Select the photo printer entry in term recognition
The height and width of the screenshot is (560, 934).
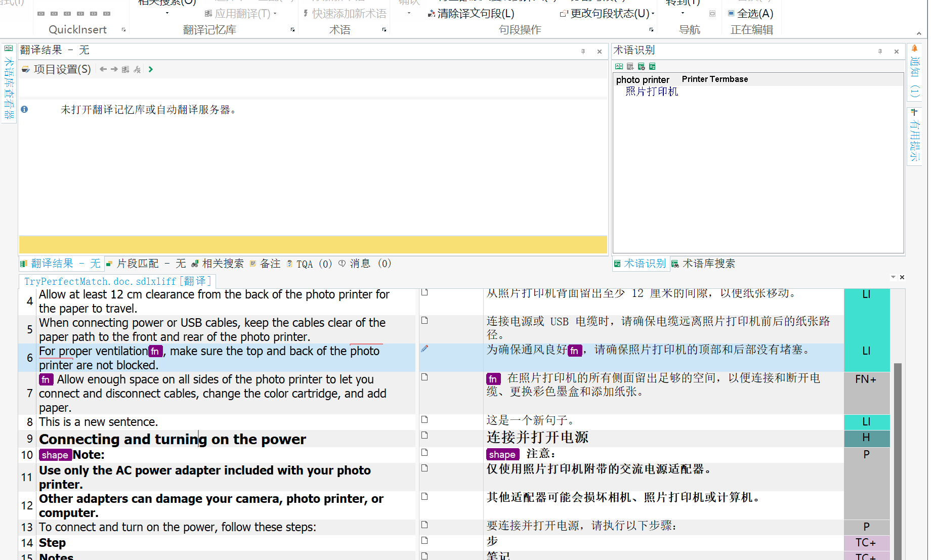(643, 79)
